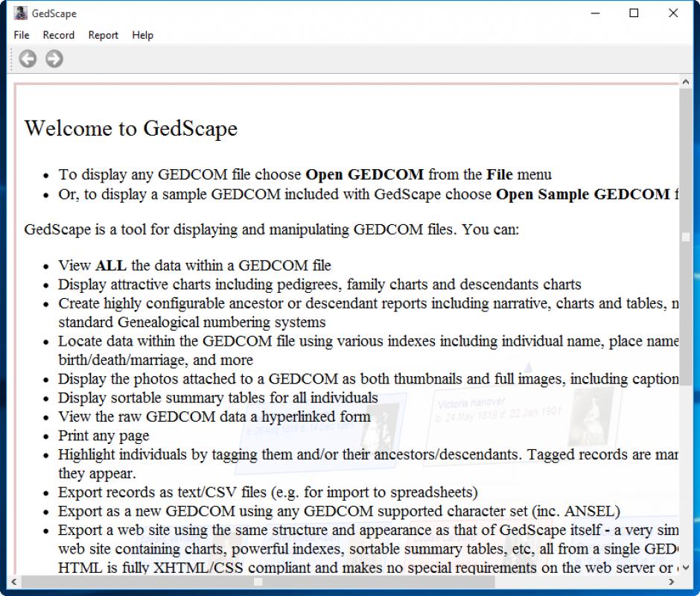This screenshot has height=596, width=700.
Task: Click the horizontal scrollbar left arrow
Action: tap(14, 582)
